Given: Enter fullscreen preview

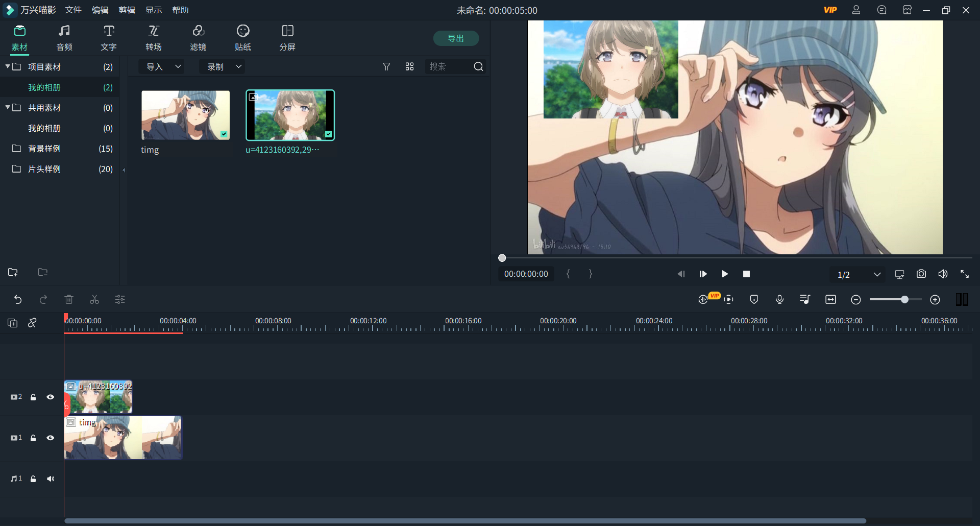Looking at the screenshot, I should pyautogui.click(x=965, y=274).
